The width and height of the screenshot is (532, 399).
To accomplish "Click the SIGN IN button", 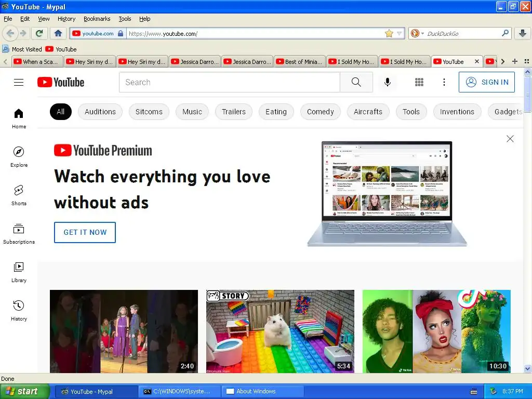I will tap(486, 82).
